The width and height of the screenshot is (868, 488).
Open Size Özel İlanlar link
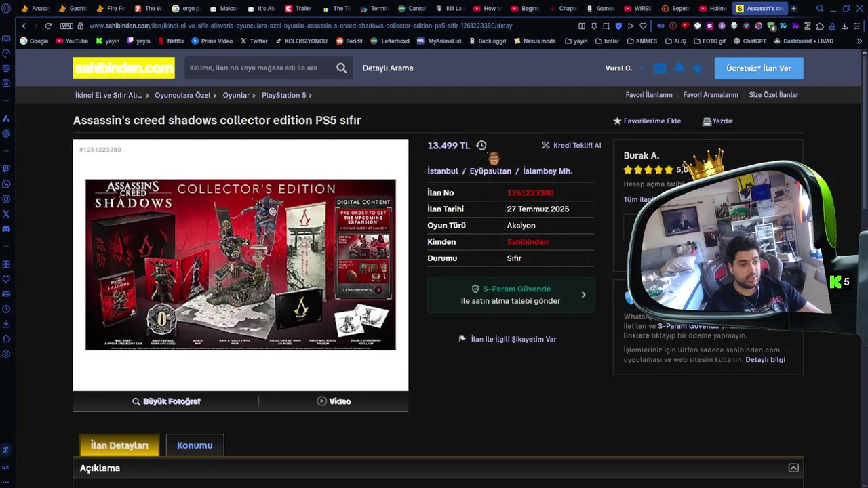point(774,95)
